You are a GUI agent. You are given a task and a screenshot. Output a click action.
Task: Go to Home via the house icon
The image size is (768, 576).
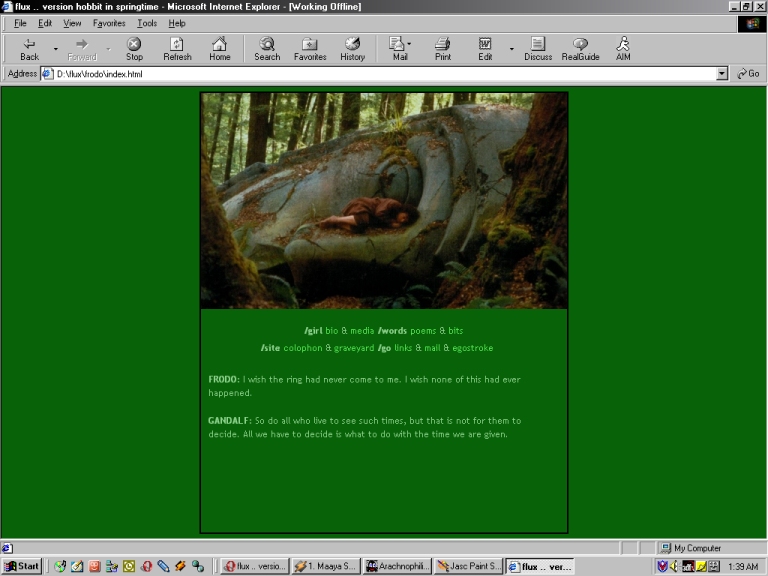coord(219,49)
